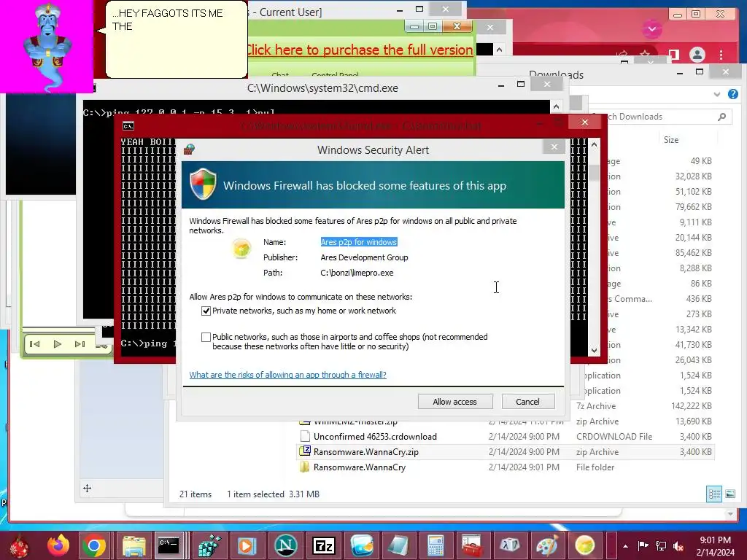Open 7-Zip from the taskbar
The width and height of the screenshot is (747, 560).
[x=323, y=545]
